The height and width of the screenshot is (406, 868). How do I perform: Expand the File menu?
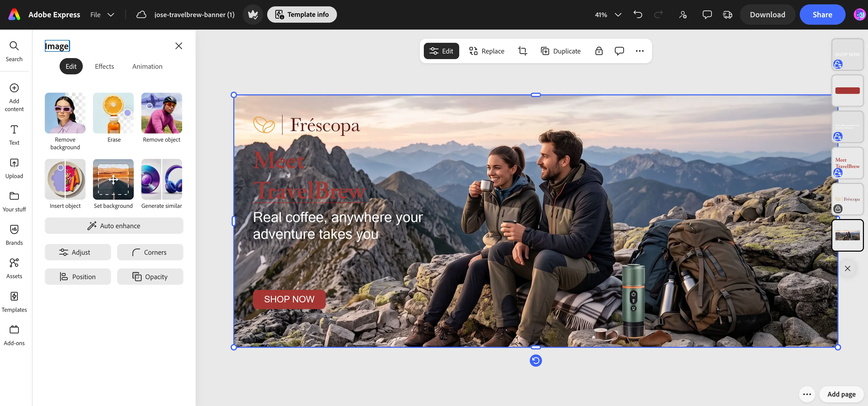point(102,15)
